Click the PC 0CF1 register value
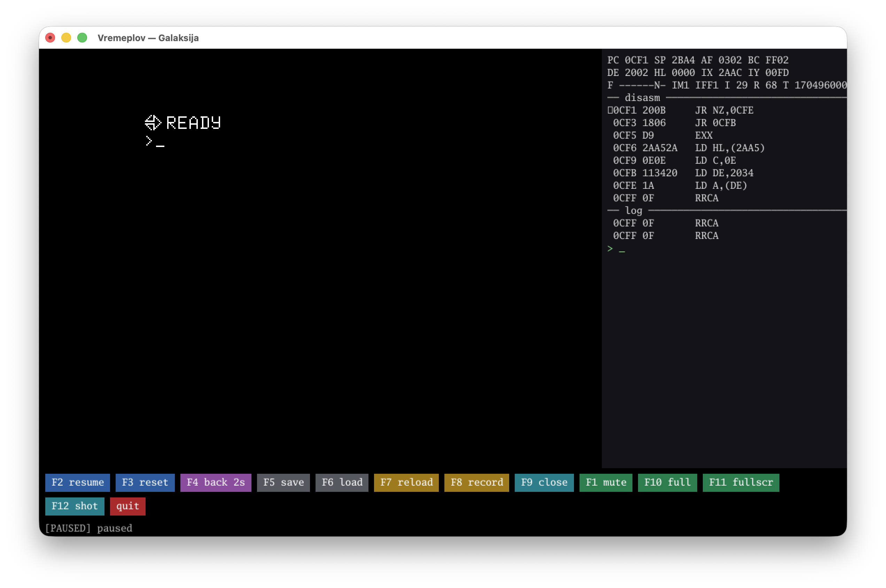The width and height of the screenshot is (886, 588). pyautogui.click(x=628, y=60)
